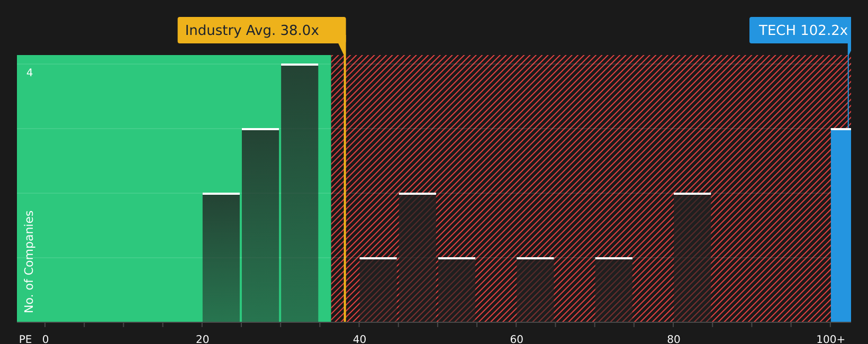Image resolution: width=868 pixels, height=344 pixels.
Task: Click the 'PE' axis label
Action: tap(25, 339)
